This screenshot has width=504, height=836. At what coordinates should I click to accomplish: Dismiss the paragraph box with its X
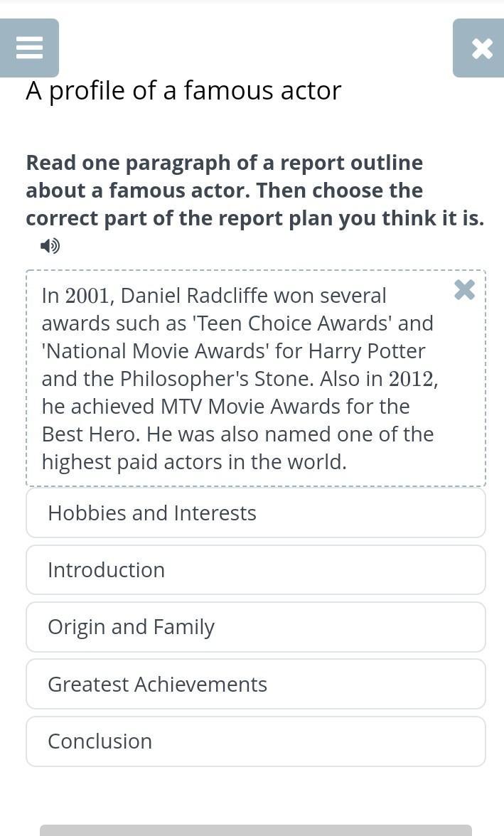point(464,290)
